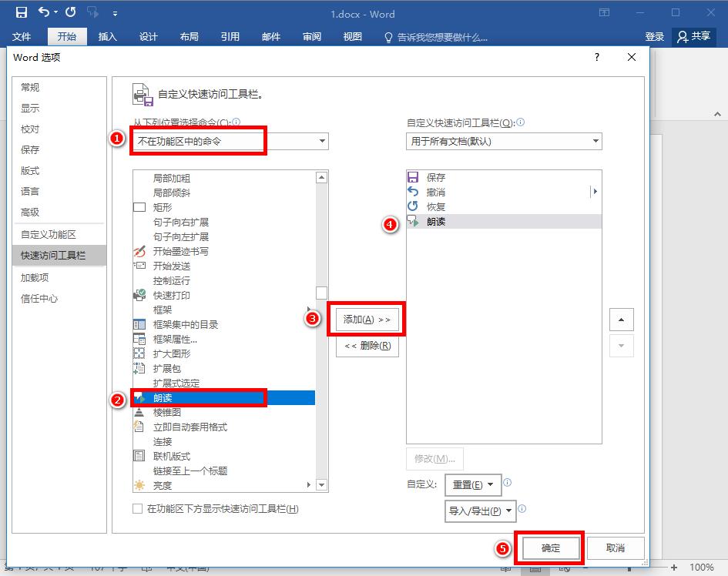Image resolution: width=728 pixels, height=576 pixels.
Task: Open the 用于所有文档(默认) dropdown
Action: pyautogui.click(x=593, y=141)
